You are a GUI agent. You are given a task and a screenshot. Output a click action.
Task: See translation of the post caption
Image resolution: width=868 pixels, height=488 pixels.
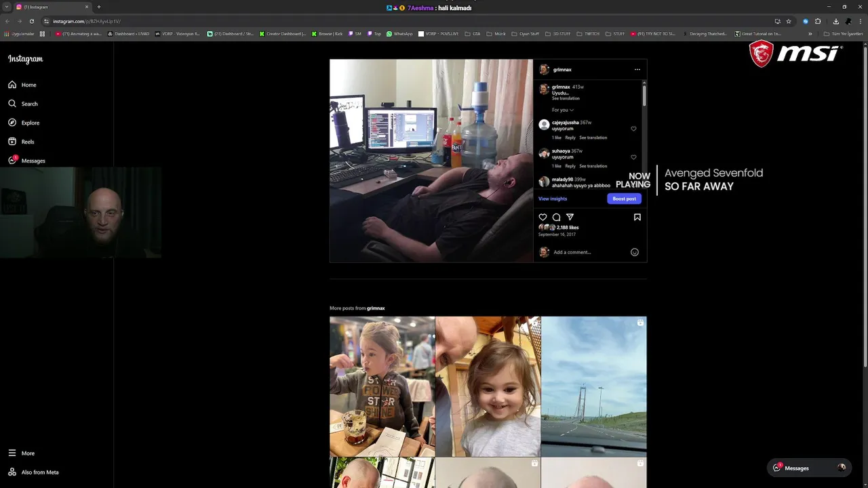tap(566, 98)
